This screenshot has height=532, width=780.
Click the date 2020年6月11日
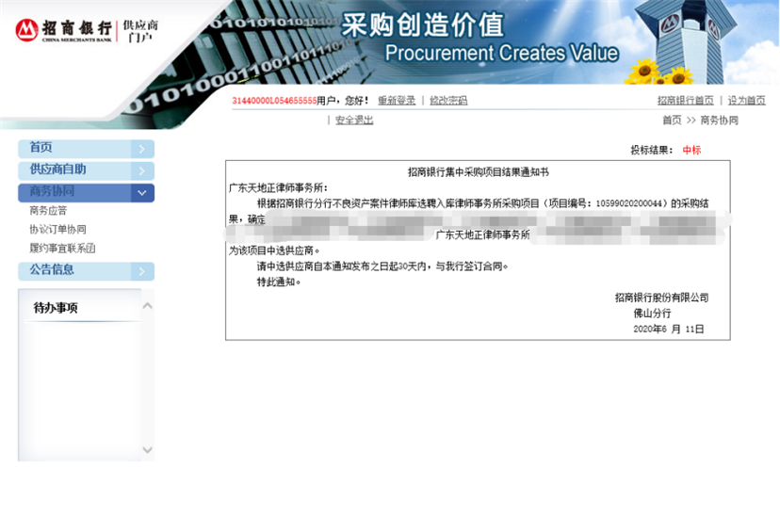pyautogui.click(x=669, y=330)
